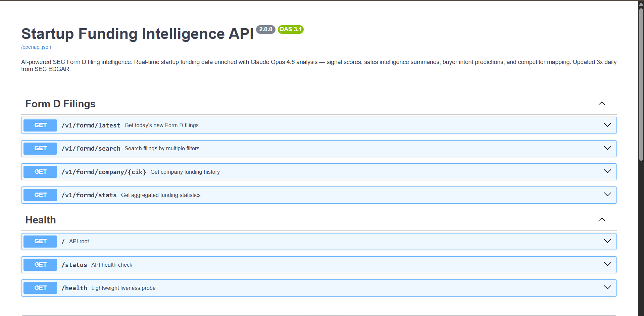The width and height of the screenshot is (644, 316).
Task: Expand the /v1/formd/stats endpoint chevron
Action: click(607, 194)
